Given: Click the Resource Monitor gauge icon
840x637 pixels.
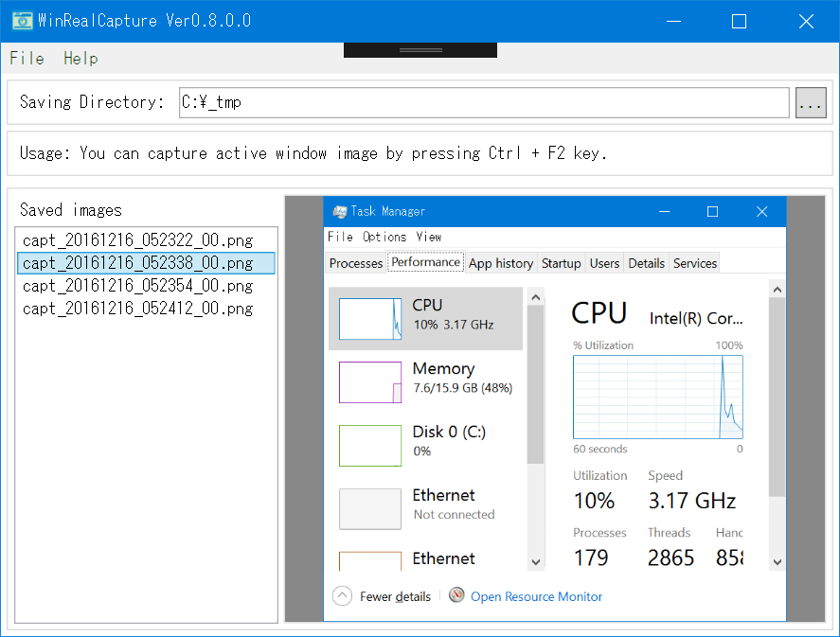Looking at the screenshot, I should pos(456,595).
